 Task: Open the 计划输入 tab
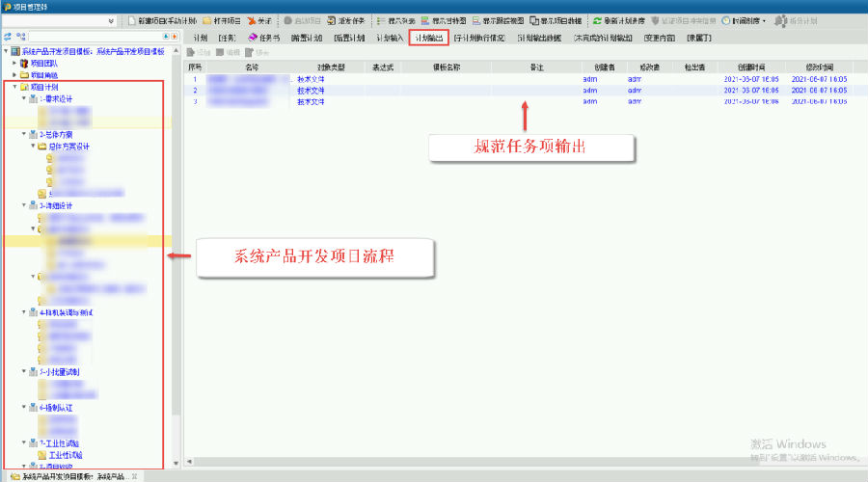[390, 38]
